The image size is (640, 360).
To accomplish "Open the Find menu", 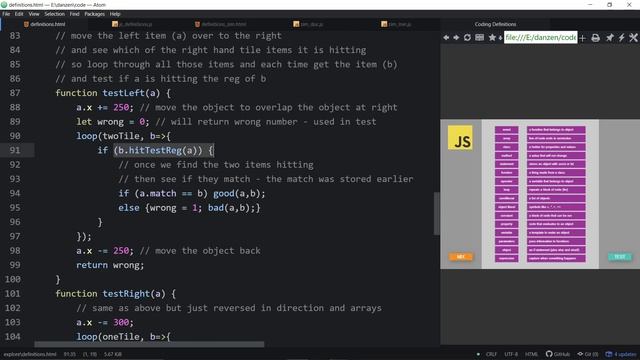I will click(x=74, y=14).
